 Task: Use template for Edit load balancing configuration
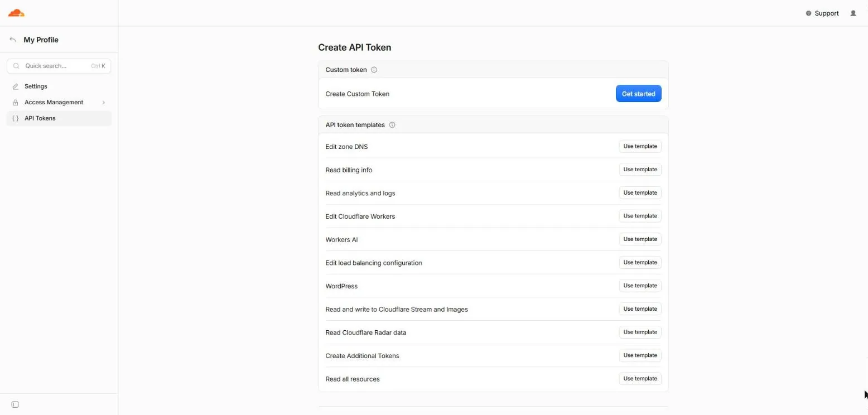(640, 263)
